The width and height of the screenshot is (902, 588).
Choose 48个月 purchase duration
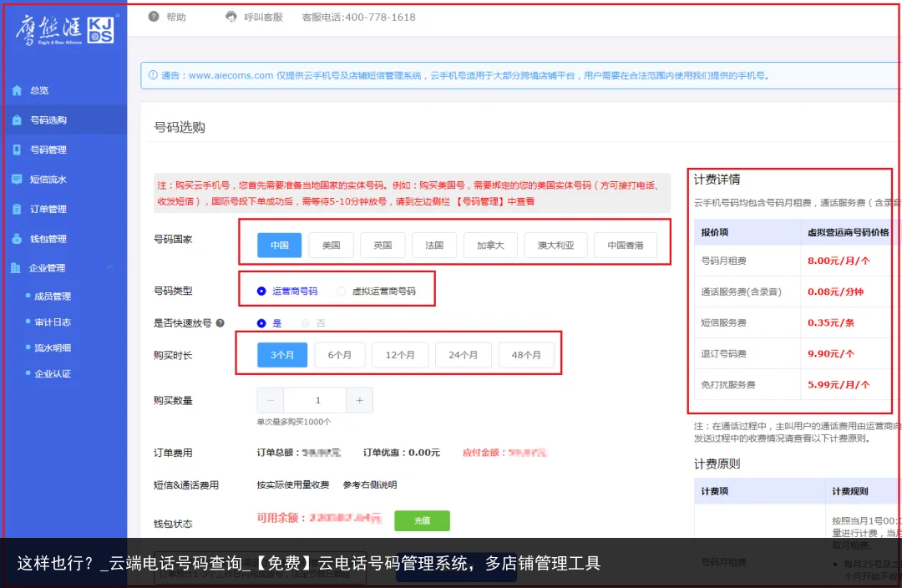click(526, 355)
